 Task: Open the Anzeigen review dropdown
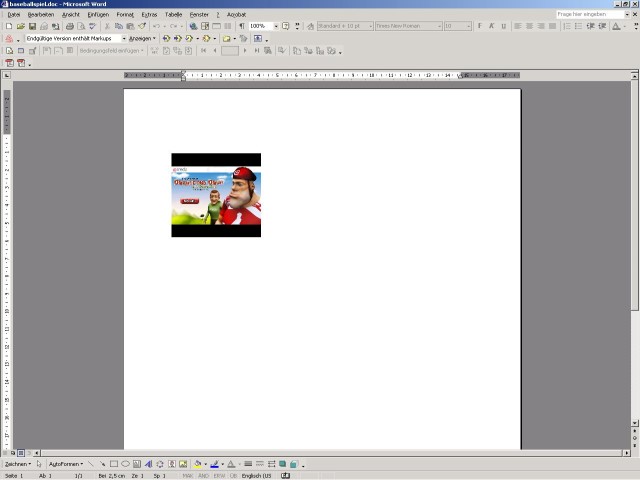coord(142,38)
